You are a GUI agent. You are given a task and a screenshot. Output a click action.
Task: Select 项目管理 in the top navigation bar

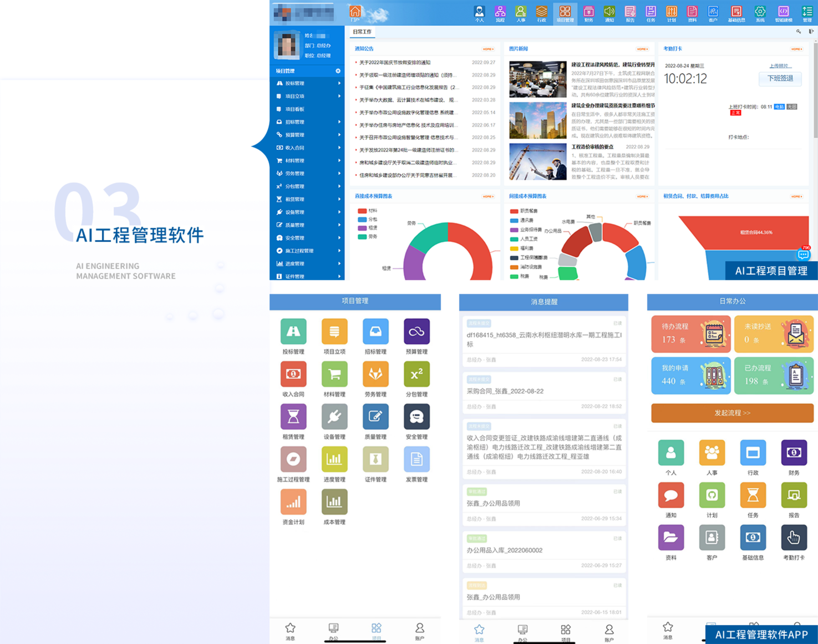[x=565, y=13]
